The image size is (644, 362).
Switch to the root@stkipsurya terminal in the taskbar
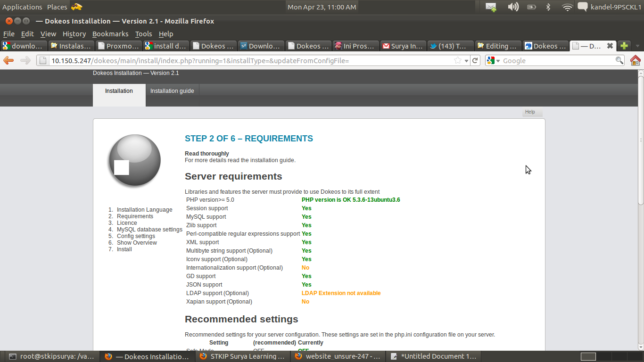(52, 356)
